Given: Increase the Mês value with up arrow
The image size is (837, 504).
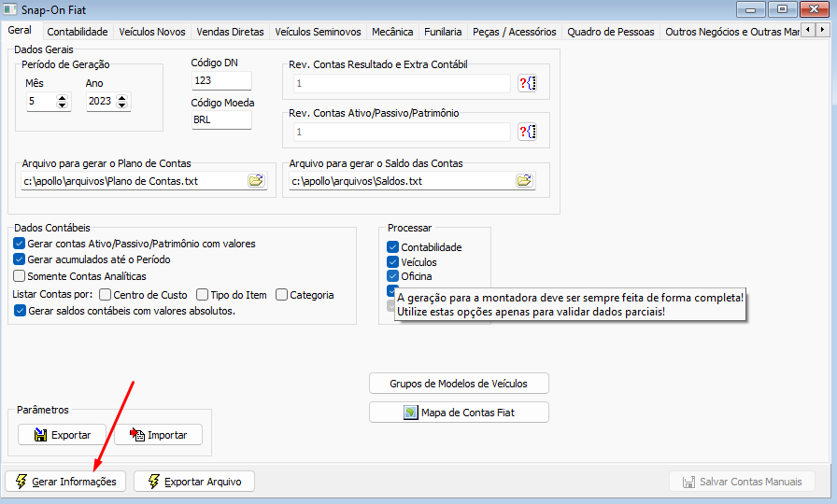Looking at the screenshot, I should coord(63,98).
